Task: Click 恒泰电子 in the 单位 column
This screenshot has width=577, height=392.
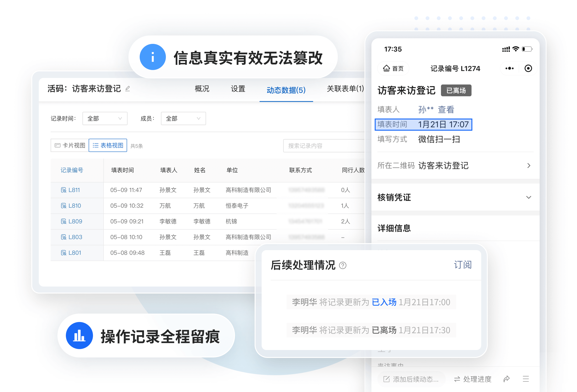Action: (237, 206)
